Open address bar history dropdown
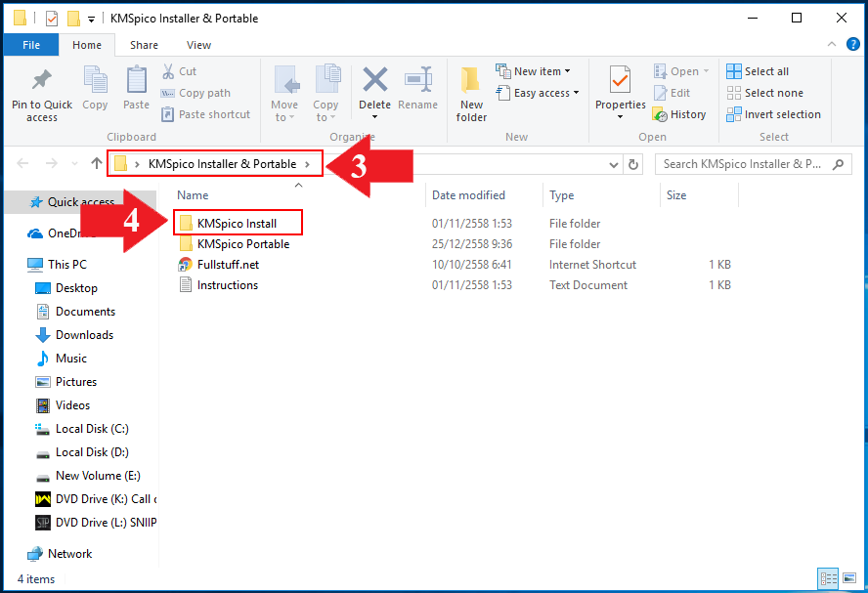This screenshot has width=868, height=593. pyautogui.click(x=613, y=164)
